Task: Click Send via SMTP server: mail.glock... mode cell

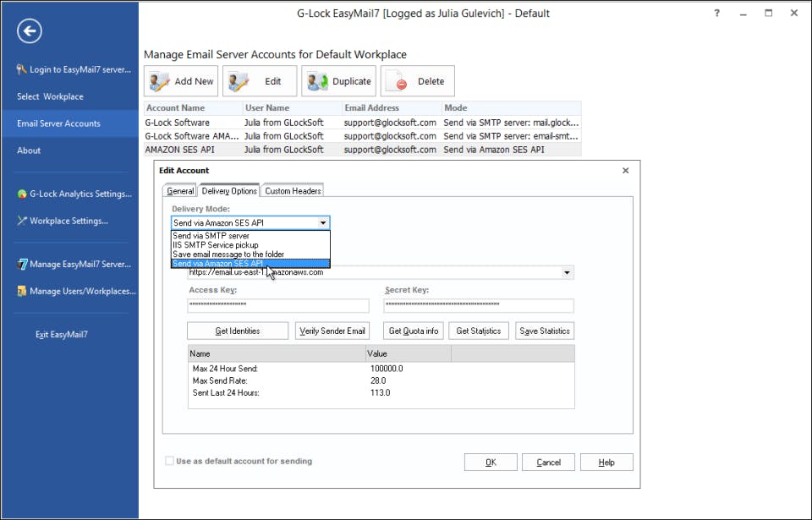Action: point(511,123)
